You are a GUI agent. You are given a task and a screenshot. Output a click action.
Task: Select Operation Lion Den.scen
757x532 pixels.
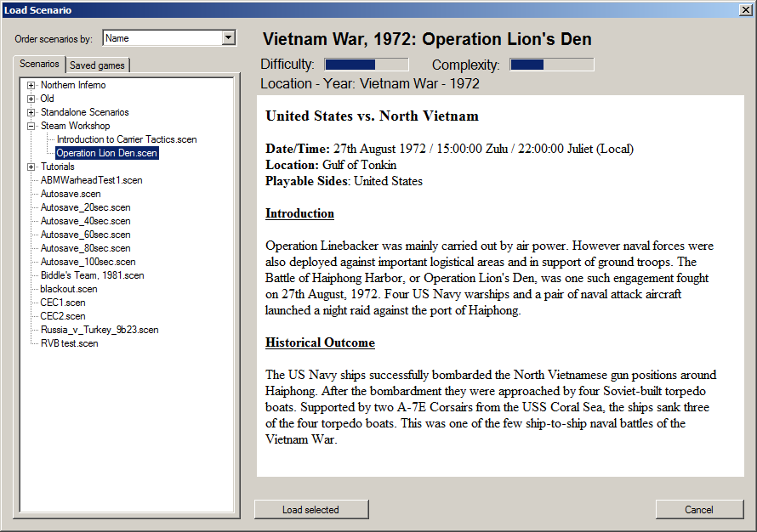[x=106, y=153]
